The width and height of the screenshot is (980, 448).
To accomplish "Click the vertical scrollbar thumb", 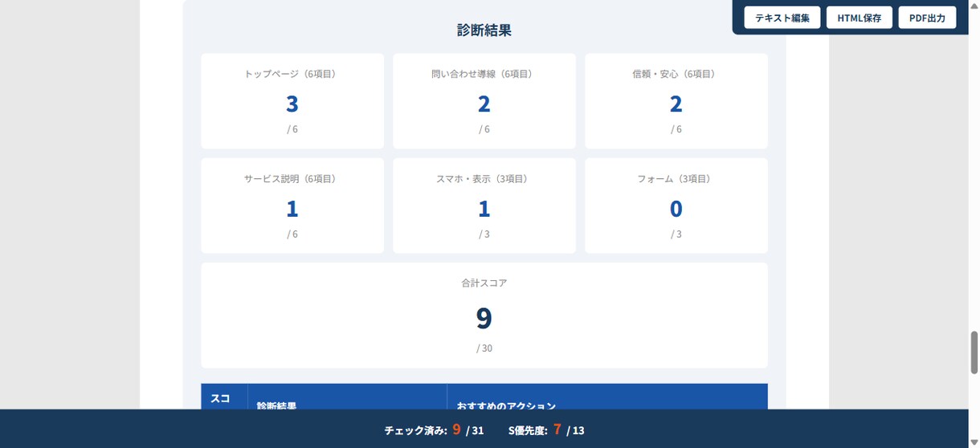I will (x=974, y=352).
